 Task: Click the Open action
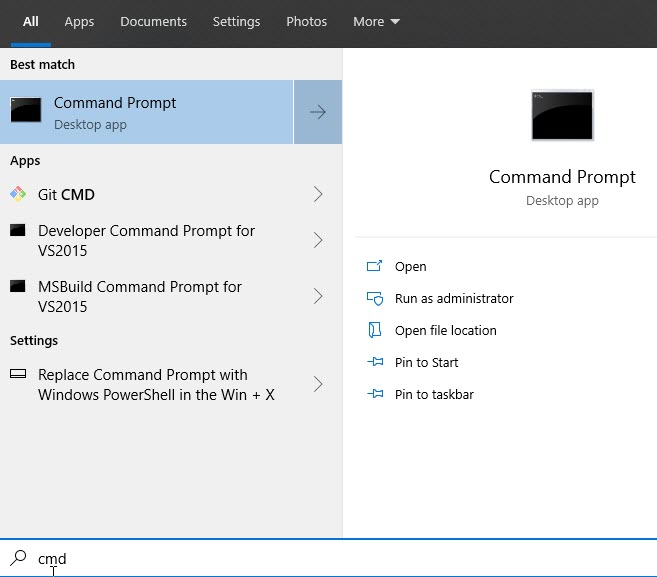(410, 267)
